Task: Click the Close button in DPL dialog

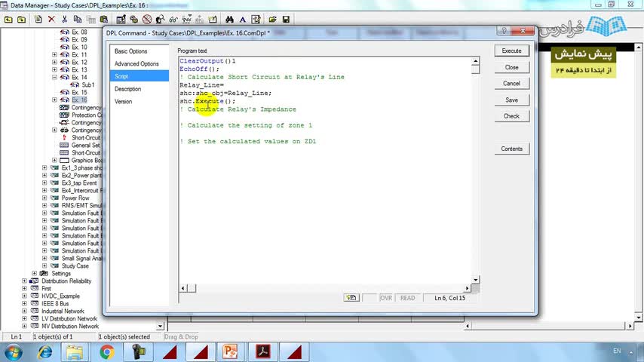Action: click(x=512, y=67)
